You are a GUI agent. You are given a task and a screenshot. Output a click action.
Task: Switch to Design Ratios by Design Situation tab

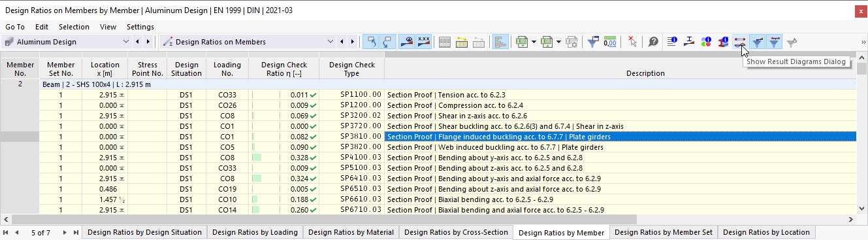click(144, 232)
